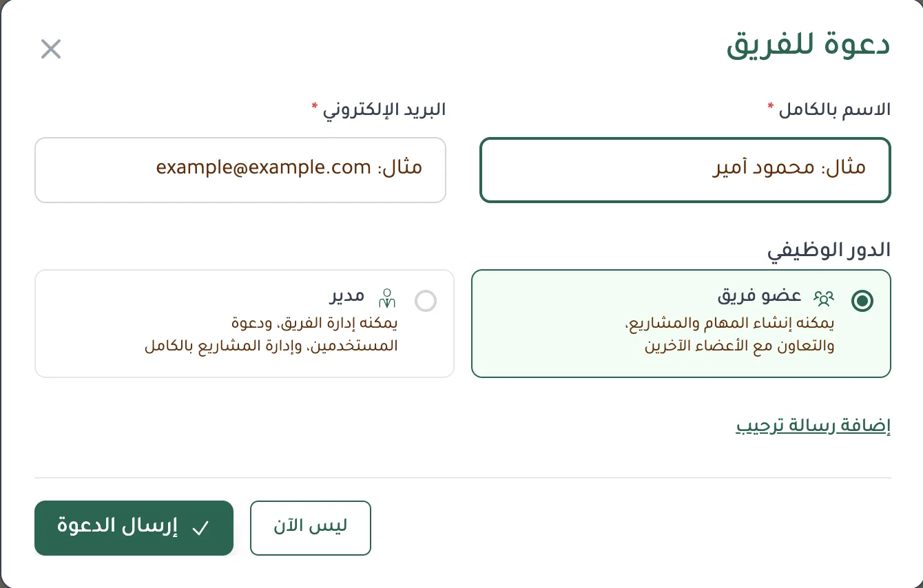Click the team member group icon
This screenshot has height=588, width=923.
pyautogui.click(x=824, y=298)
